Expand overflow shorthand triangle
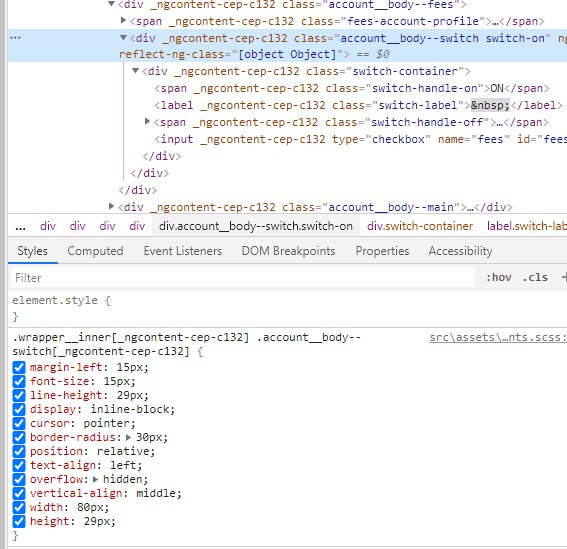The width and height of the screenshot is (567, 549). pos(95,480)
